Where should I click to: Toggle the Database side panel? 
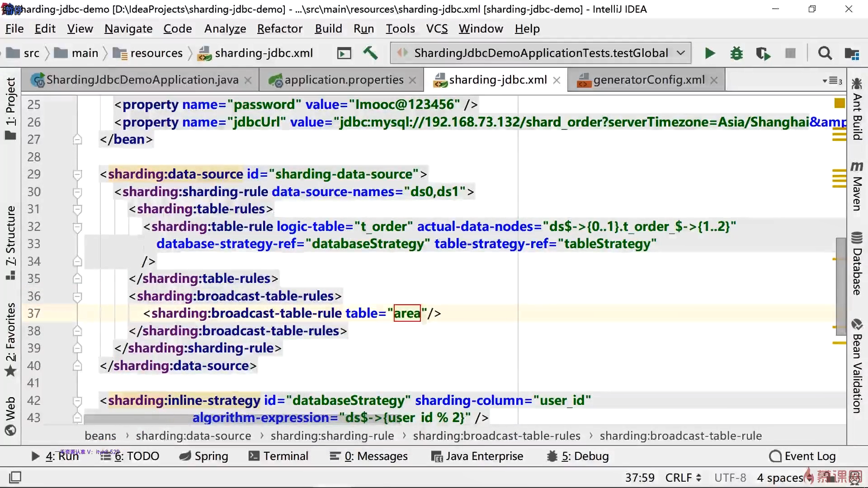coord(857,263)
